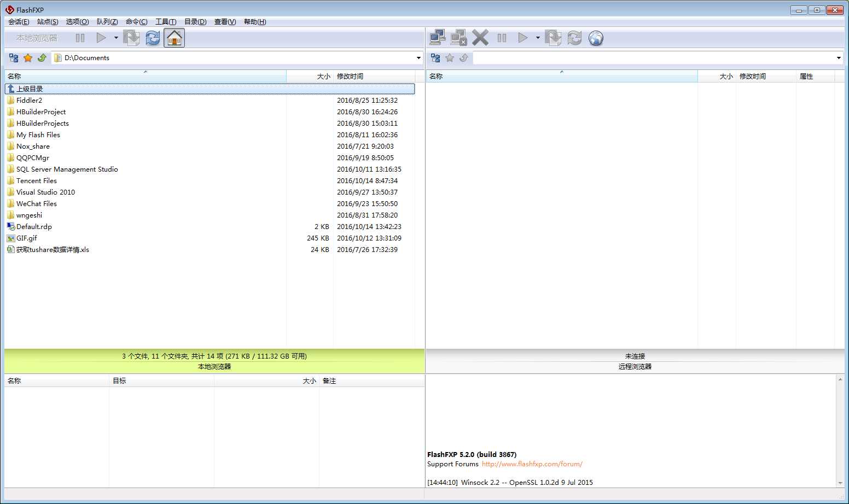Select the wngeshi folder

click(x=210, y=215)
